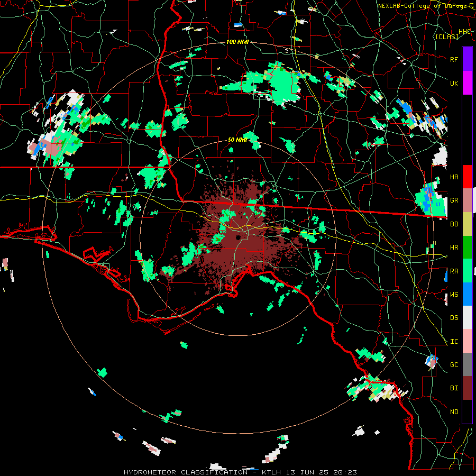This screenshot has height=476, width=476.
Task: Select the 'HHC' product code text
Action: [x=465, y=32]
